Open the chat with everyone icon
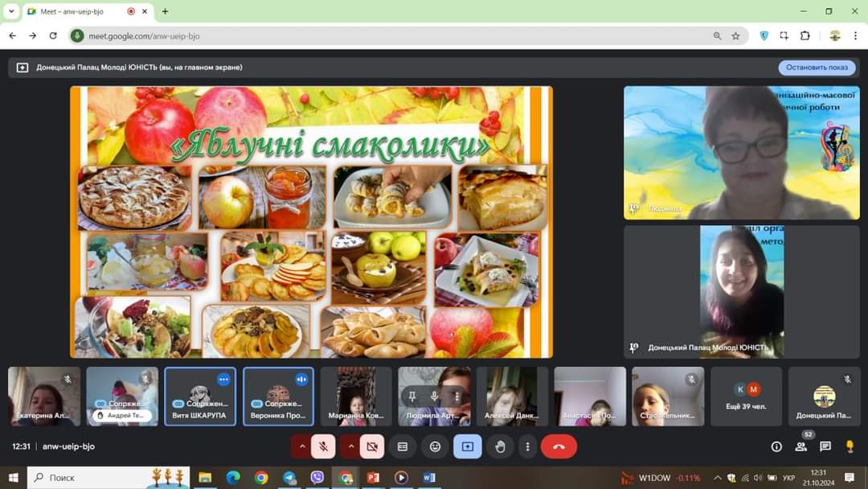Image resolution: width=868 pixels, height=489 pixels. pos(825,446)
